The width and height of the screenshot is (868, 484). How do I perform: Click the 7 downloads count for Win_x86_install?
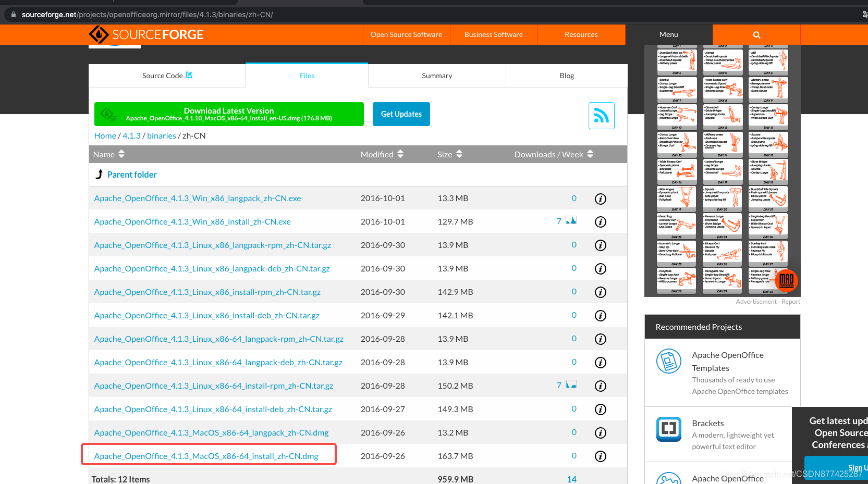(x=559, y=221)
